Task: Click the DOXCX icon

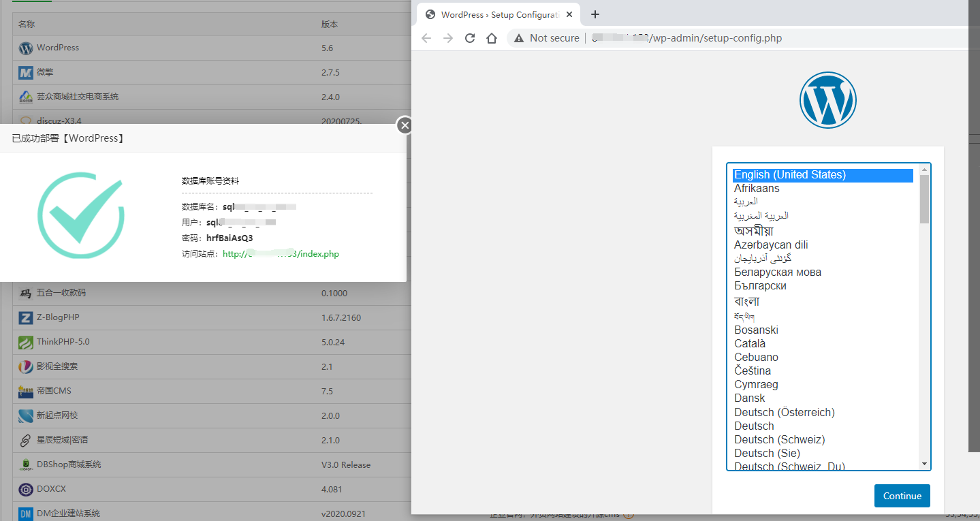Action: [x=26, y=490]
